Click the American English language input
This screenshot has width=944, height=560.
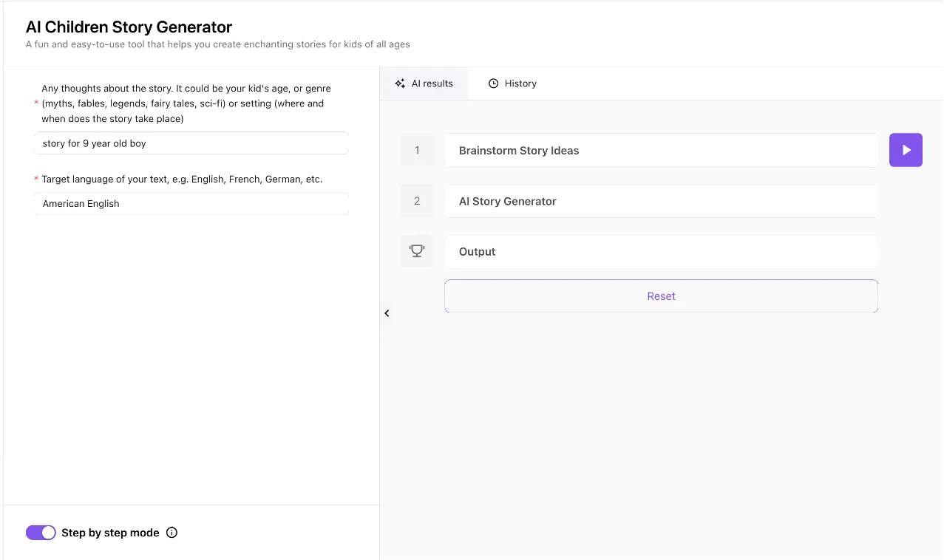191,203
